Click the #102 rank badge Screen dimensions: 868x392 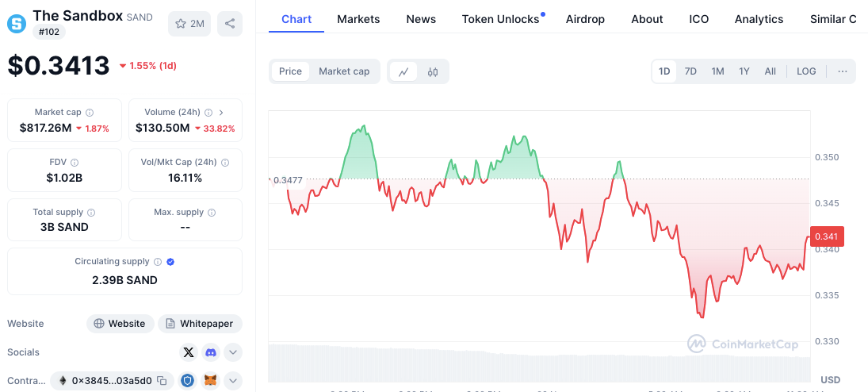(49, 32)
